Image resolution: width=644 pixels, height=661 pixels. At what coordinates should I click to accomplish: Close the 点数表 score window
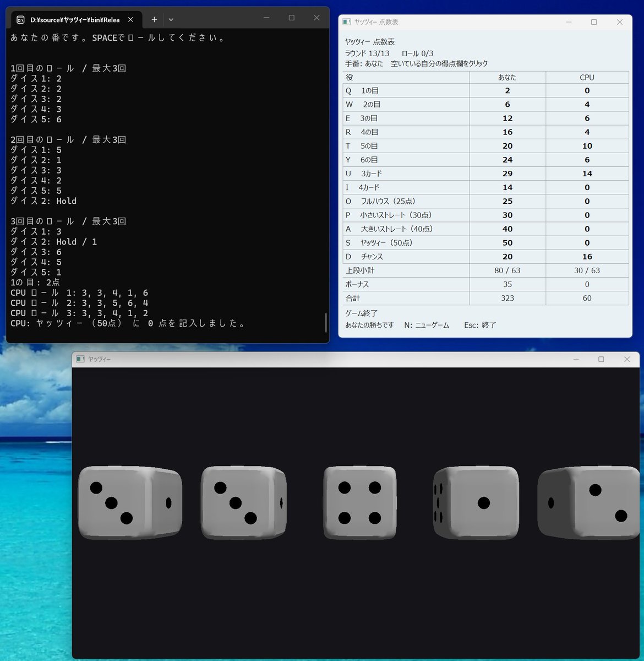pos(620,22)
